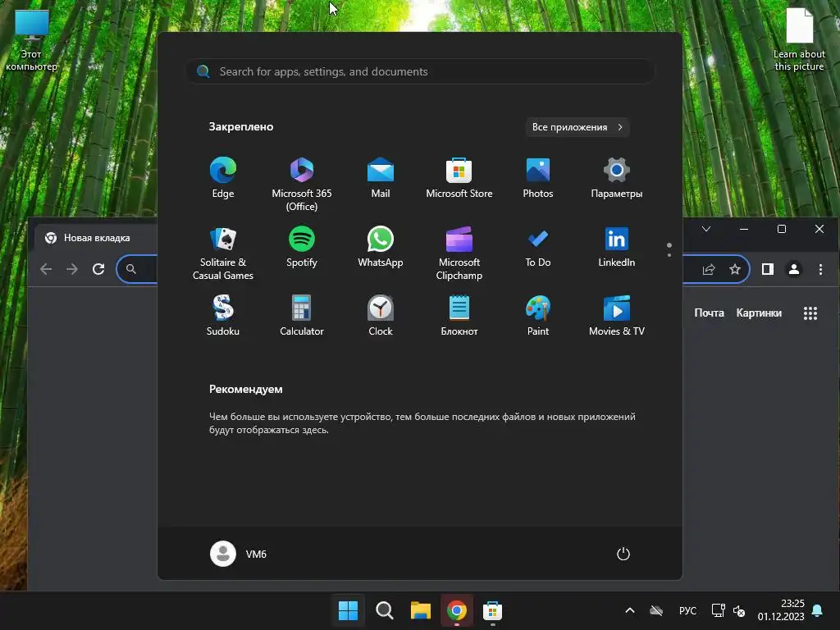
Task: Open VM6 user account menu
Action: tap(239, 554)
